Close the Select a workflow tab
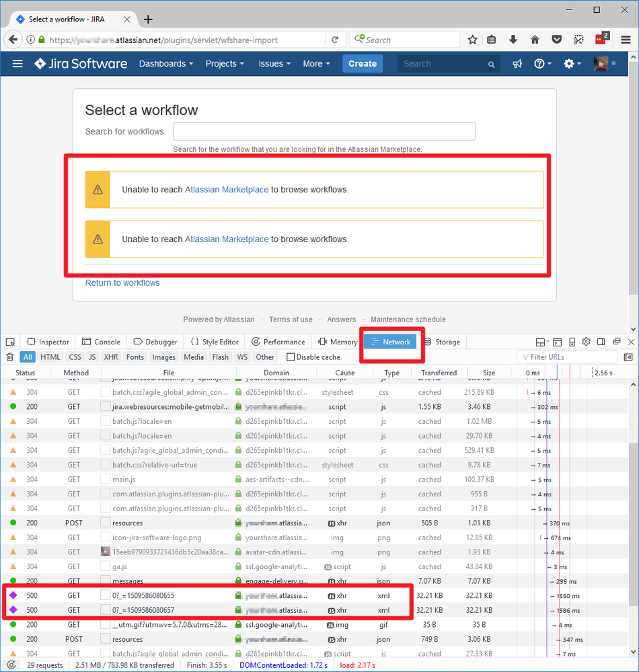639x672 pixels. [x=127, y=20]
